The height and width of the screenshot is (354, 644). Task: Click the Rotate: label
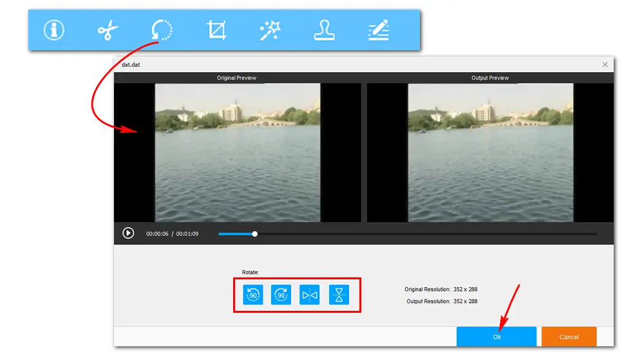click(250, 272)
